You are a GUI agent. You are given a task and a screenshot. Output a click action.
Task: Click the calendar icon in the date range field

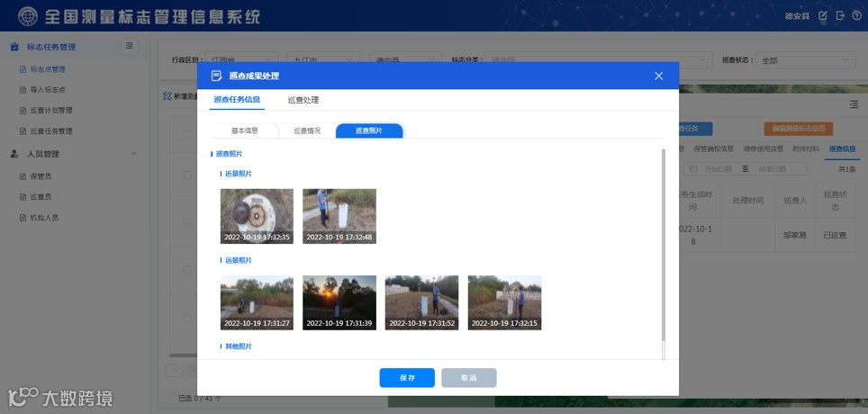click(x=693, y=169)
